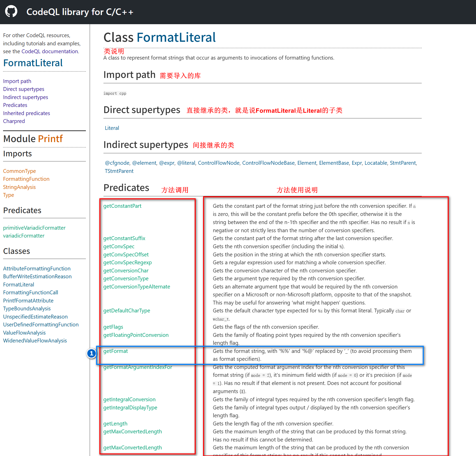Jump to Indirect supertypes in sidebar
Screen dimensions: 476x456
click(x=25, y=97)
